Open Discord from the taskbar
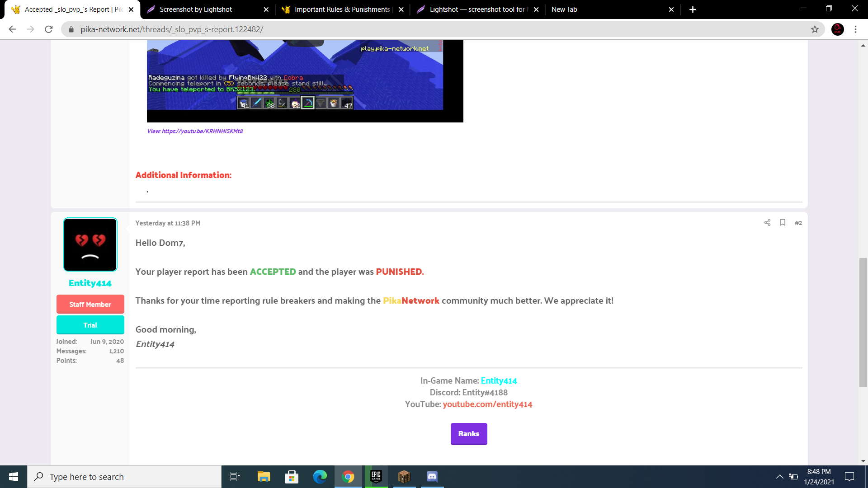Image resolution: width=868 pixels, height=488 pixels. 432,477
